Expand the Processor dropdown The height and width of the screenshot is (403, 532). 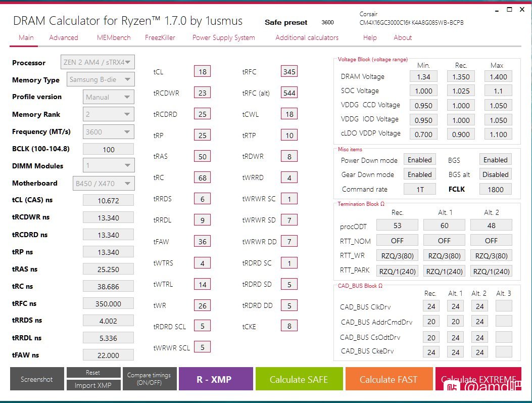point(98,62)
